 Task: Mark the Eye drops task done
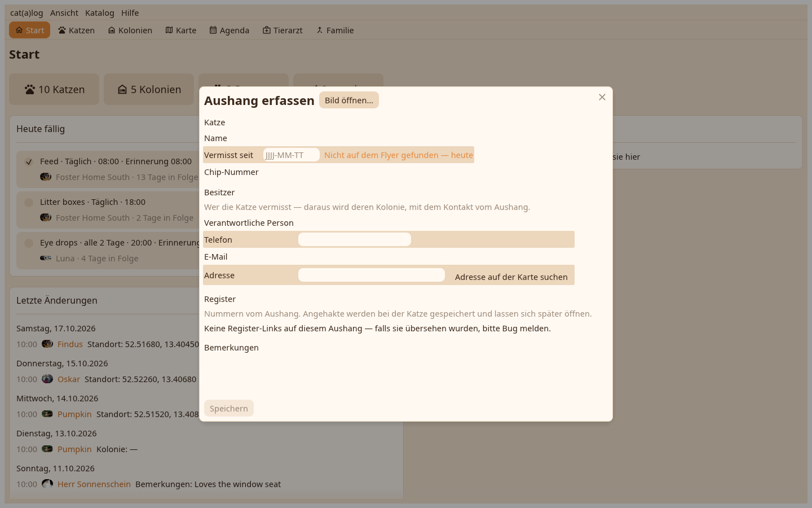pos(29,243)
